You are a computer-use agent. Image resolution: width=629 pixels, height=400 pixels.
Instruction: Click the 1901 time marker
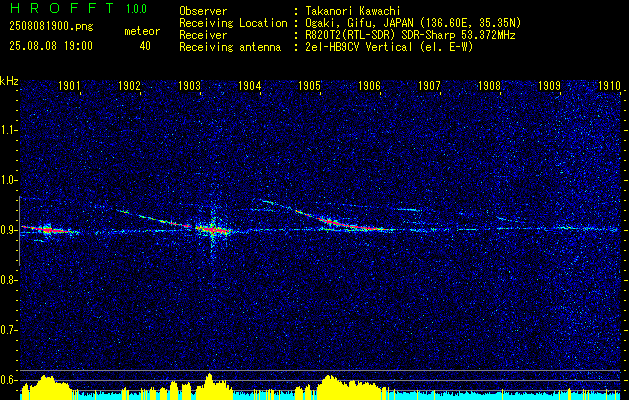(x=69, y=86)
